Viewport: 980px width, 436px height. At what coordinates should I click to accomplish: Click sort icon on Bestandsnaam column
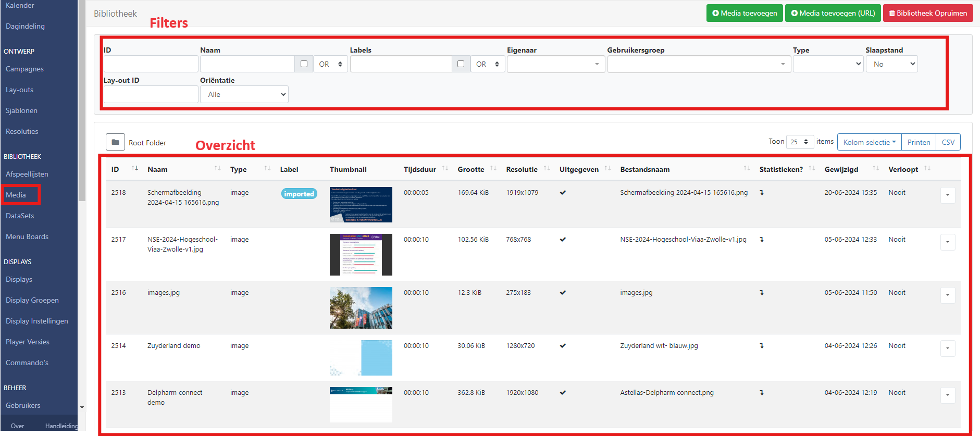coord(747,168)
